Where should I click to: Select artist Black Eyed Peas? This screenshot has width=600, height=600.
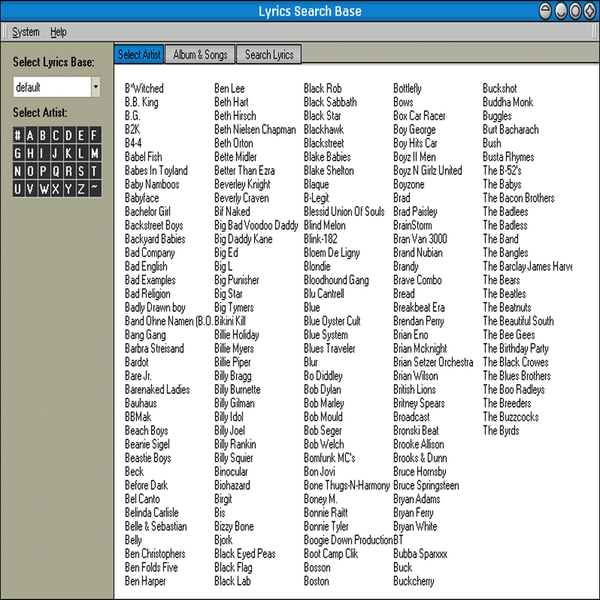click(245, 554)
